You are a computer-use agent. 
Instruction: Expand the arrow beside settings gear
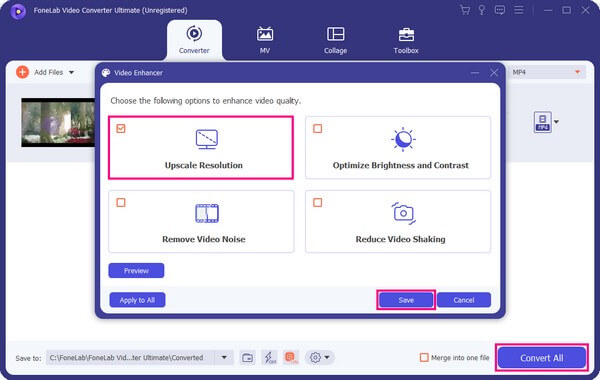click(327, 358)
